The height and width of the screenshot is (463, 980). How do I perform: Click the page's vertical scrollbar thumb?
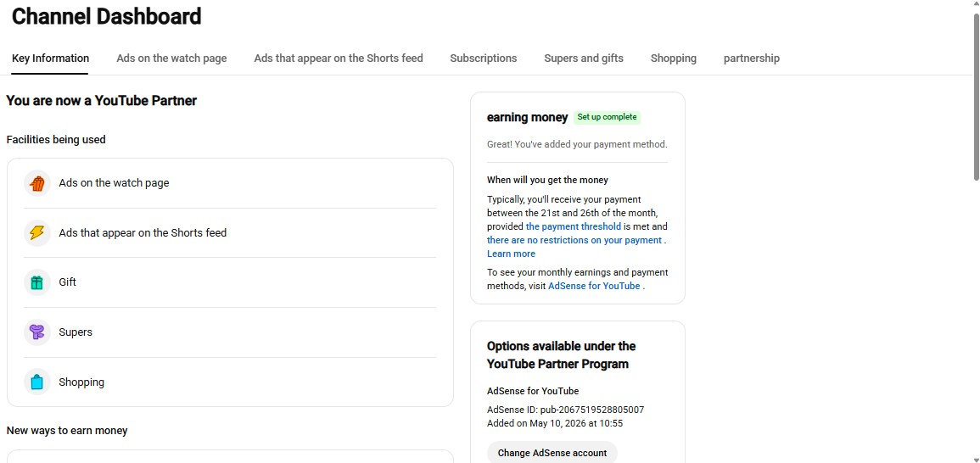(x=976, y=95)
